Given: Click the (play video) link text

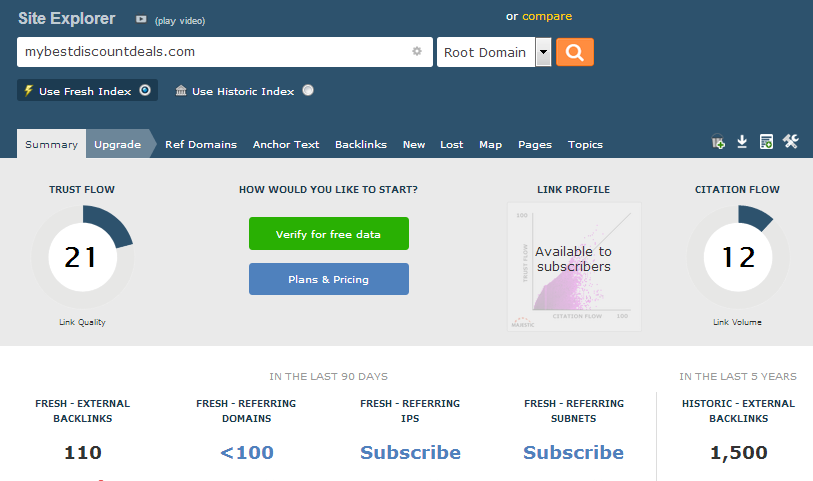Looking at the screenshot, I should click(x=180, y=21).
